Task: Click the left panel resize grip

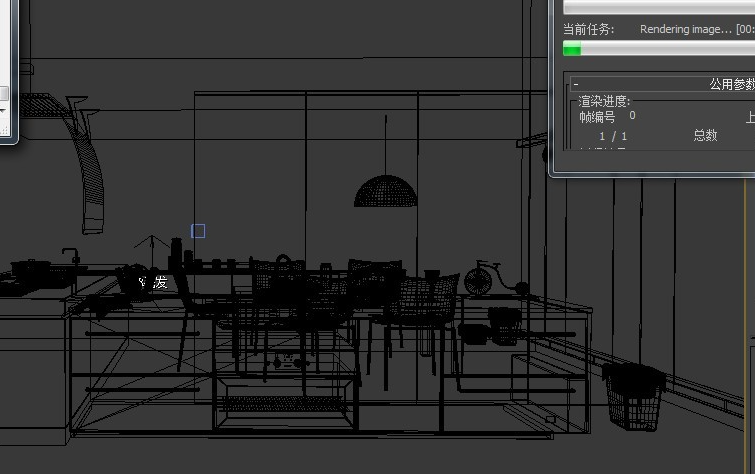Action: 6,131
